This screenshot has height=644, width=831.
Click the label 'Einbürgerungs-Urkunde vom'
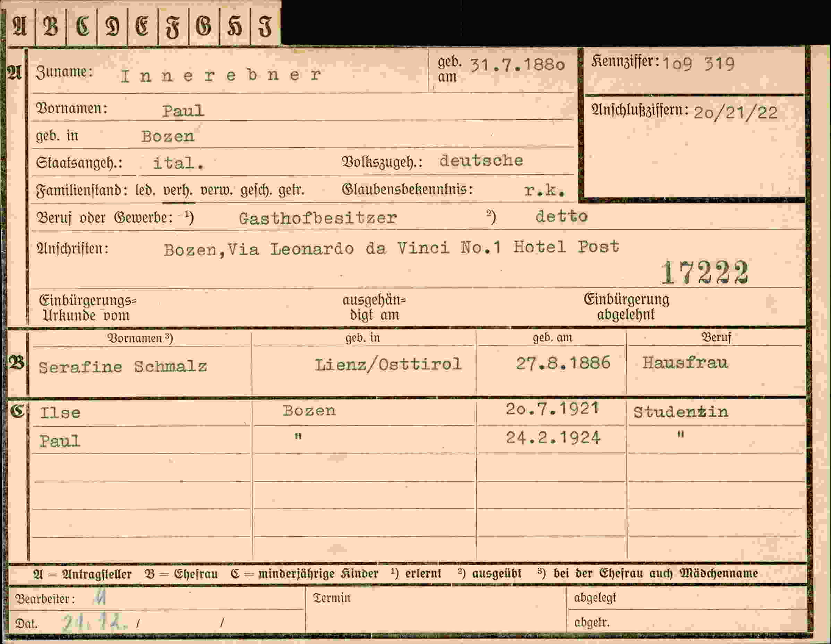pos(88,308)
